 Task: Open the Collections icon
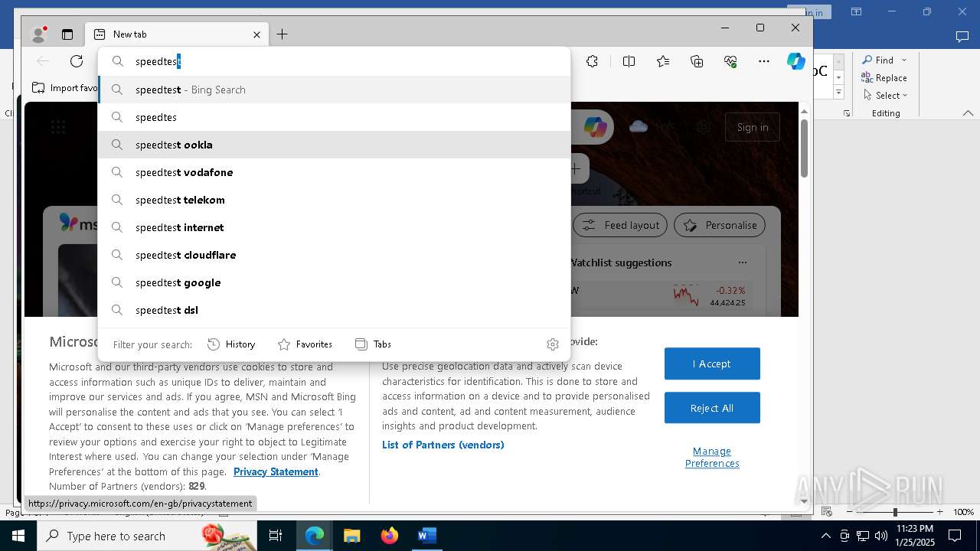[x=697, y=61]
